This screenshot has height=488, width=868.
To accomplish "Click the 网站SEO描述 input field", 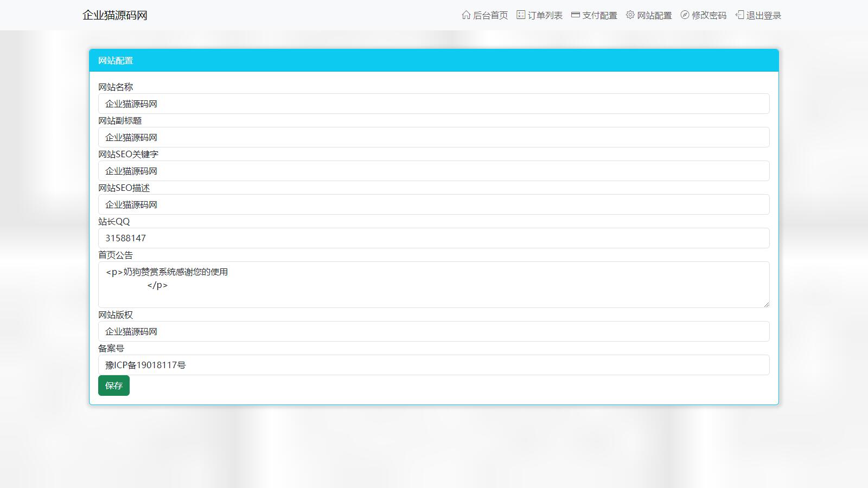I will pos(434,204).
